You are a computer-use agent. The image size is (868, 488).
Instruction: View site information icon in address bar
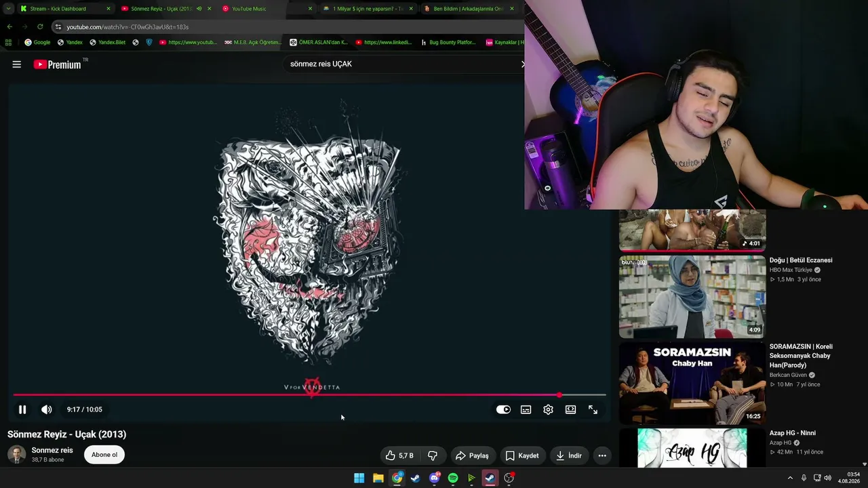point(58,26)
